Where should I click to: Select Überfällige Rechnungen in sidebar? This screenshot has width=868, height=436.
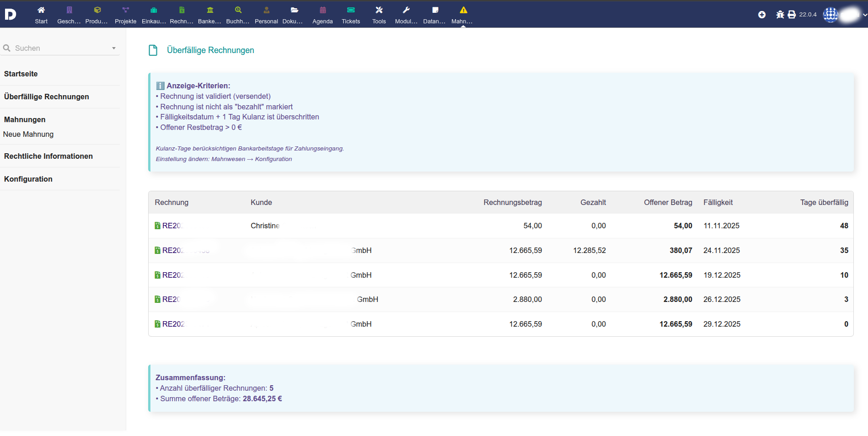(x=47, y=97)
